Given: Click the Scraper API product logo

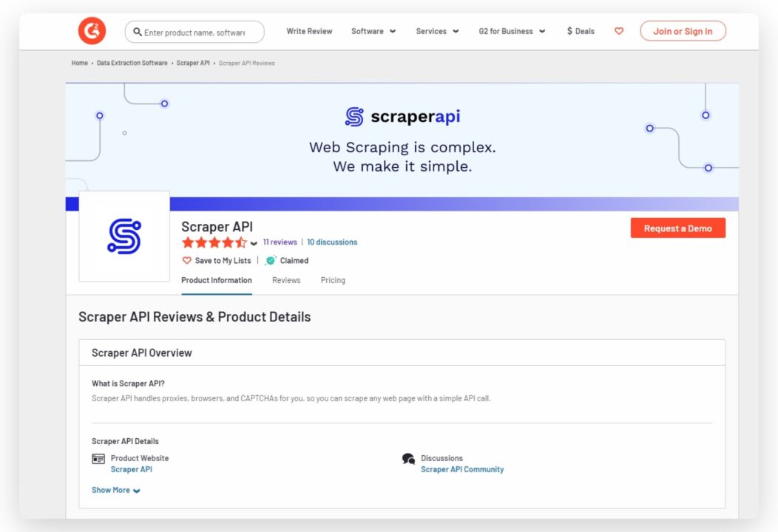Looking at the screenshot, I should click(124, 236).
